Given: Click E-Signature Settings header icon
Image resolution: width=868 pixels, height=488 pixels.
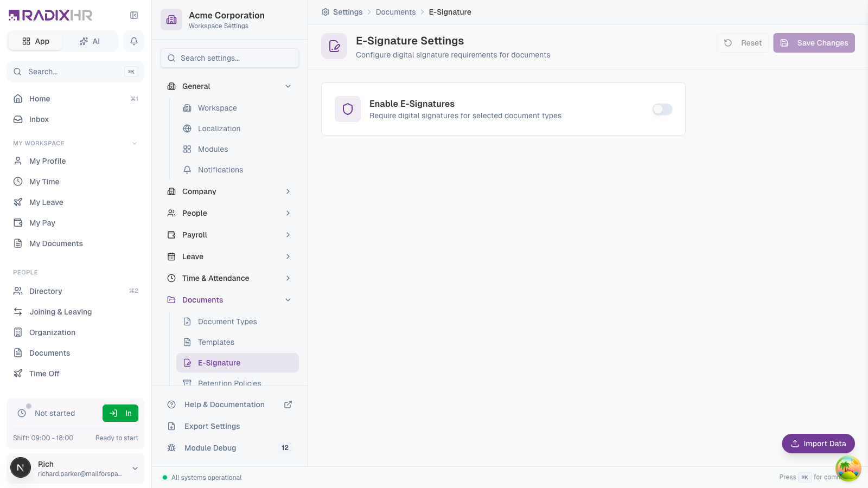Looking at the screenshot, I should click(x=334, y=46).
